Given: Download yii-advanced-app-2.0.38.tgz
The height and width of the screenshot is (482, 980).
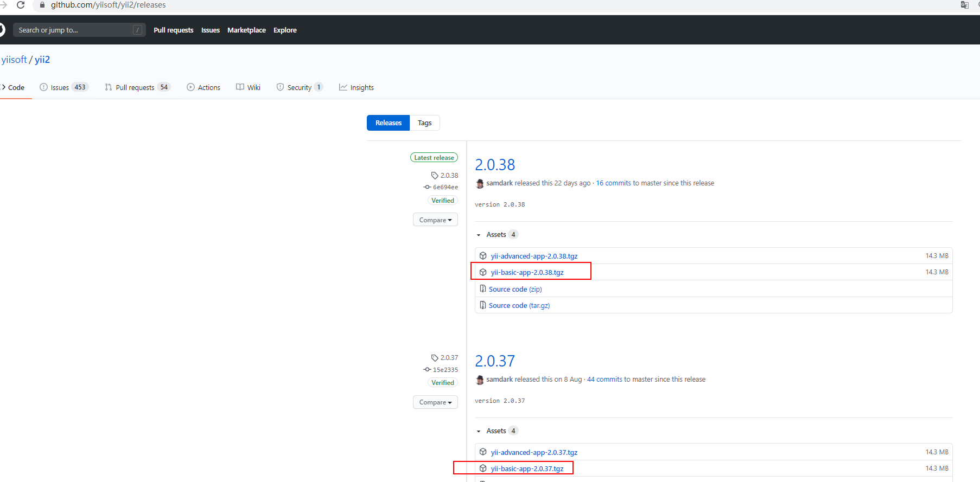Looking at the screenshot, I should coord(534,256).
